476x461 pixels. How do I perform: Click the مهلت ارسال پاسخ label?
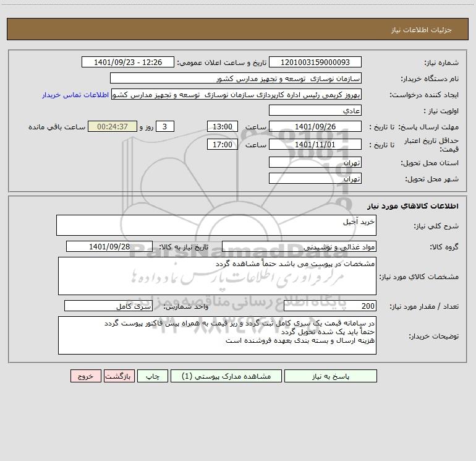[428, 127]
